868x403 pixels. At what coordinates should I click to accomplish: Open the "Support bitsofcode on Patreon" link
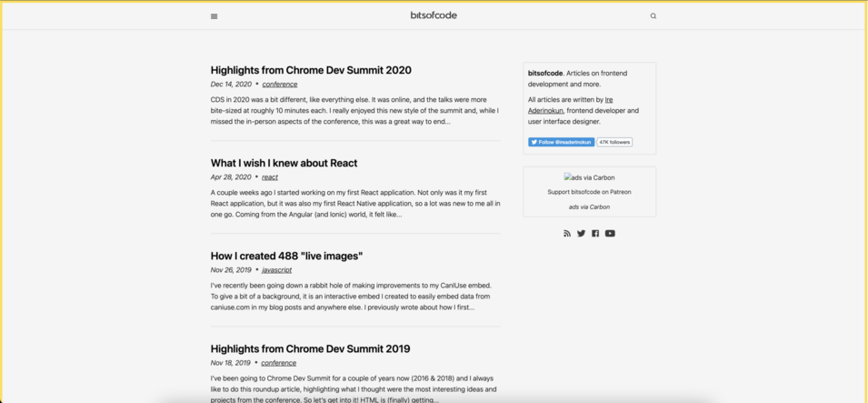point(589,192)
